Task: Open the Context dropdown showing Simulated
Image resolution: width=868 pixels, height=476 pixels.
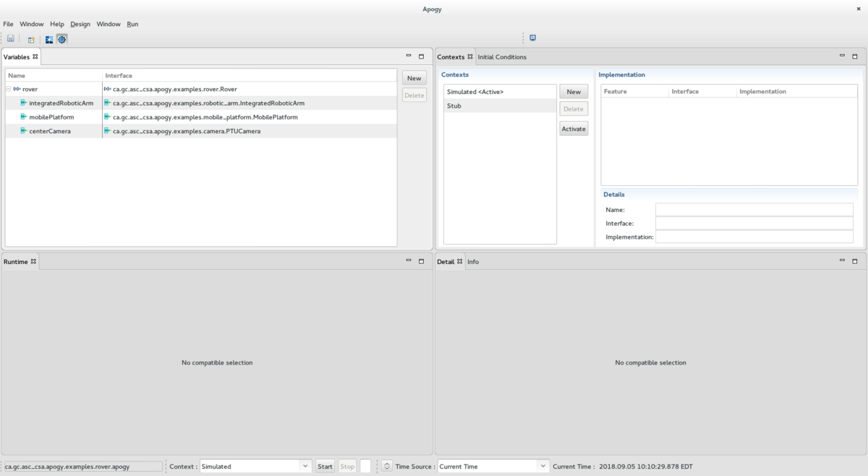Action: [305, 466]
